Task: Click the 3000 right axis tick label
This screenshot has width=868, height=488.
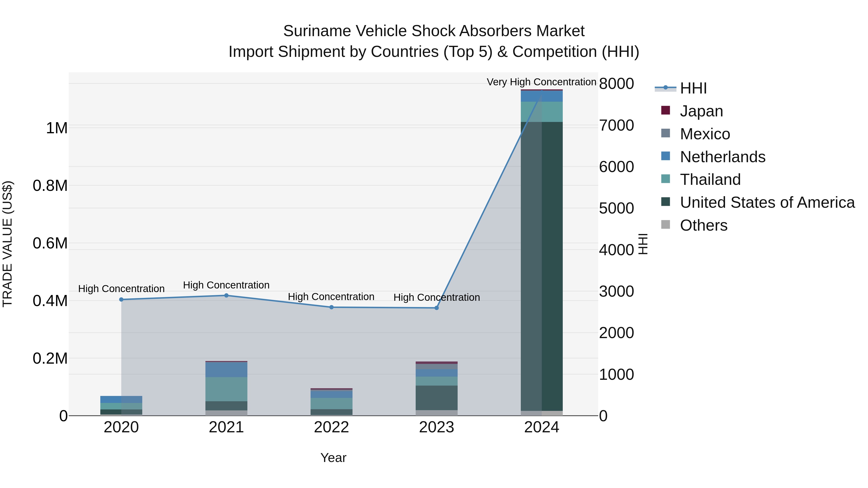Action: [x=617, y=291]
